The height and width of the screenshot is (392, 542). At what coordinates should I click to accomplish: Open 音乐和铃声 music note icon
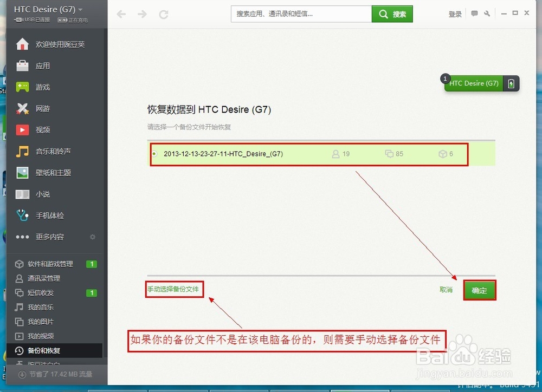pyautogui.click(x=22, y=151)
